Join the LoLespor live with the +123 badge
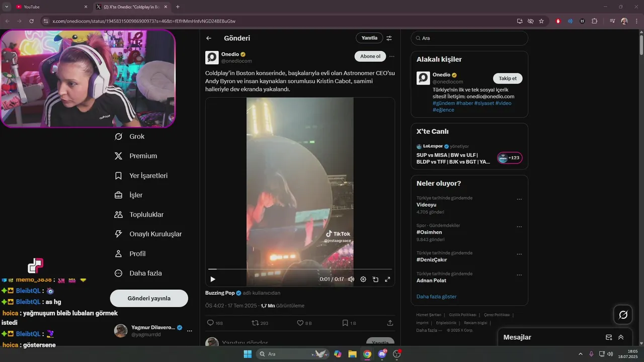 coord(510,158)
